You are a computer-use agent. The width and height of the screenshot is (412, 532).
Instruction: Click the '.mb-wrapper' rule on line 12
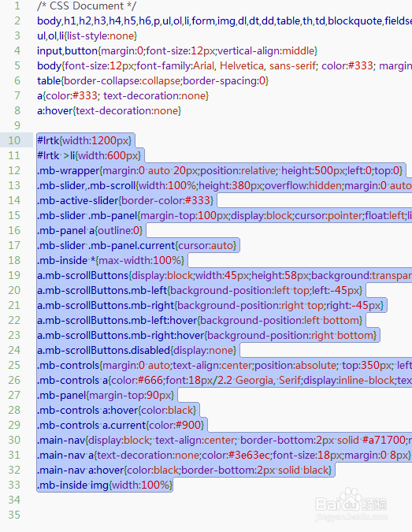tap(220, 170)
